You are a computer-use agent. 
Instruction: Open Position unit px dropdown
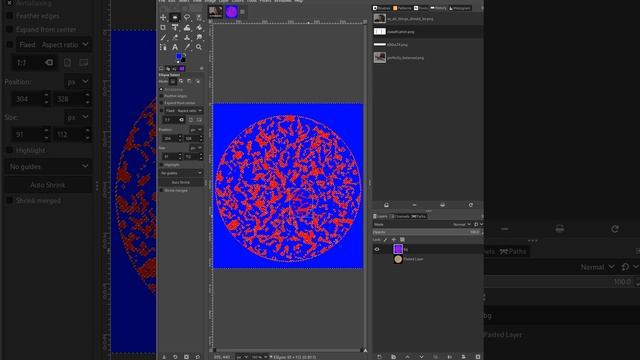coord(196,130)
